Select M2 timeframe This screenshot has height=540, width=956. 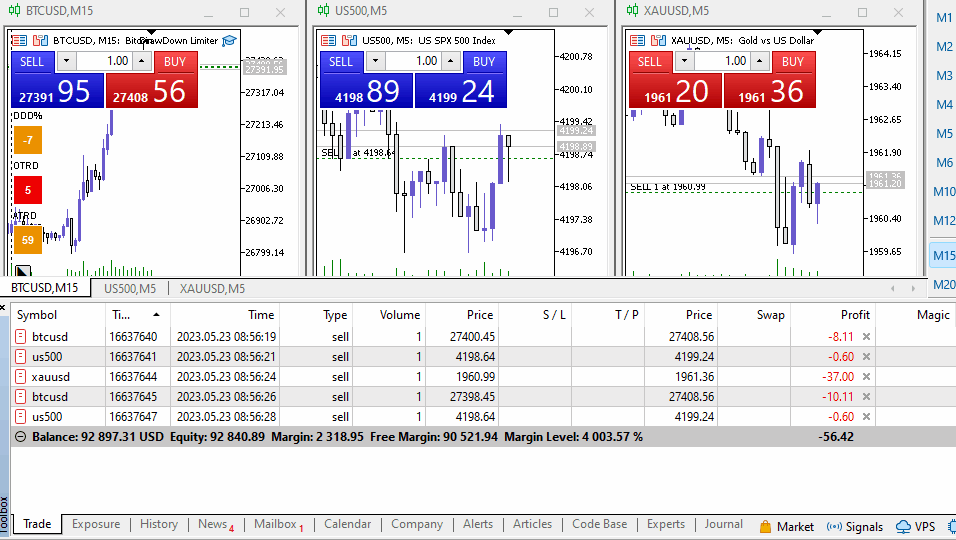pos(944,46)
